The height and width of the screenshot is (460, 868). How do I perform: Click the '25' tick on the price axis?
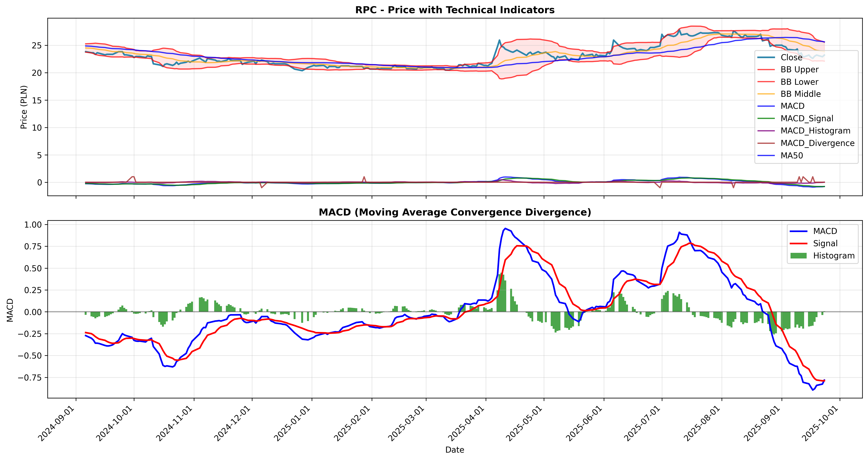[x=37, y=45]
